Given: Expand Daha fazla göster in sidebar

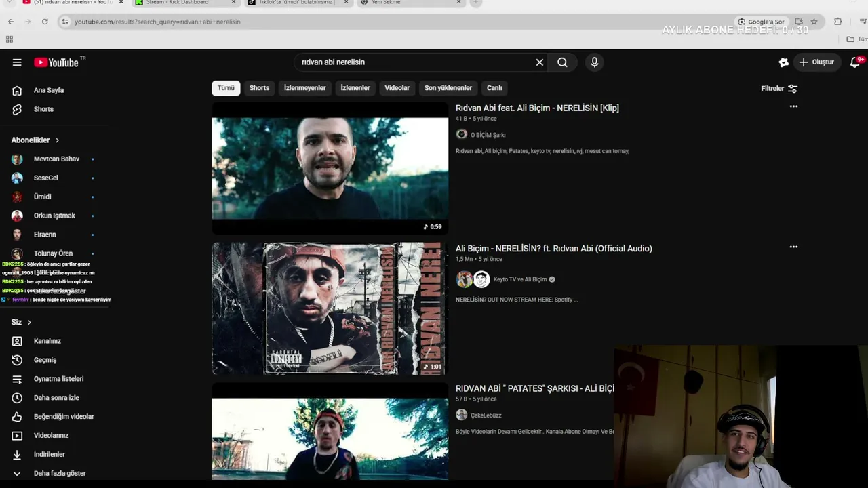Looking at the screenshot, I should (60, 473).
